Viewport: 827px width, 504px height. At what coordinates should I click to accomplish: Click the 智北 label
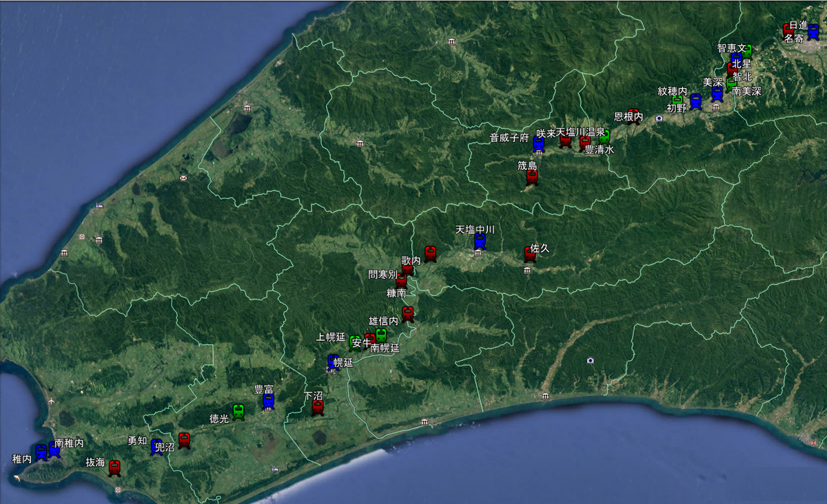pyautogui.click(x=742, y=77)
